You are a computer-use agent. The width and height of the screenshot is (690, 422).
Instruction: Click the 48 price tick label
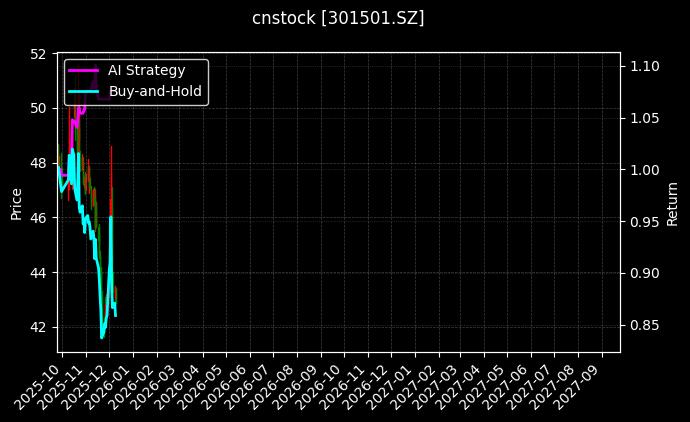click(38, 163)
